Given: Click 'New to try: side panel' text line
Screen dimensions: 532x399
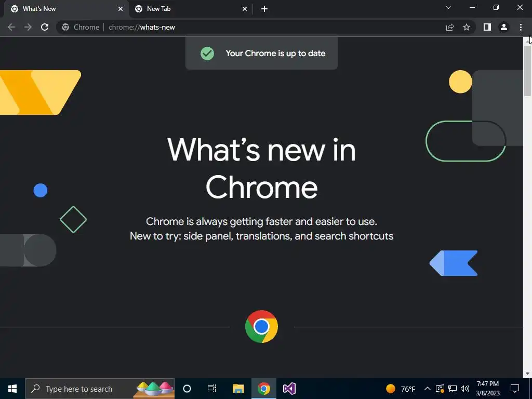Looking at the screenshot, I should (x=262, y=236).
